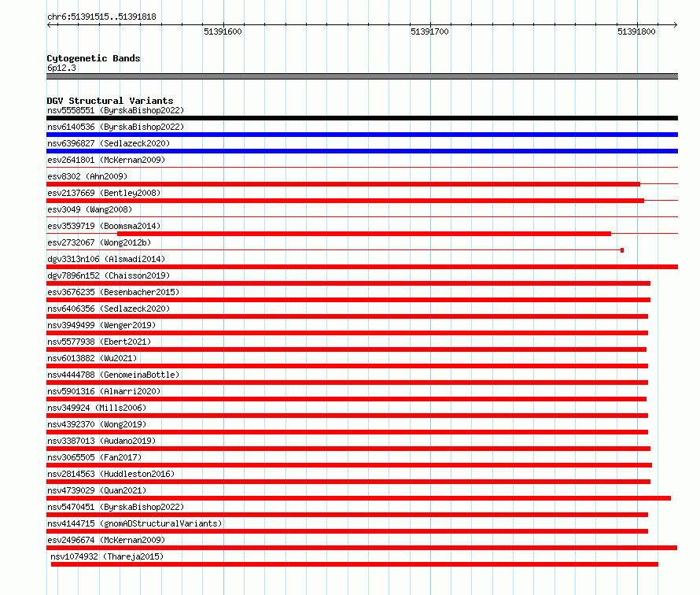Open nsv4144715 (gnomADStructuralVariants) label
The image size is (700, 595).
pos(134,523)
